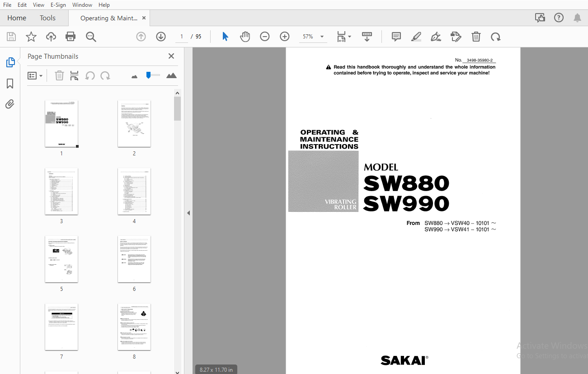Zoom out with the minus circle icon
This screenshot has width=588, height=374.
click(x=265, y=37)
